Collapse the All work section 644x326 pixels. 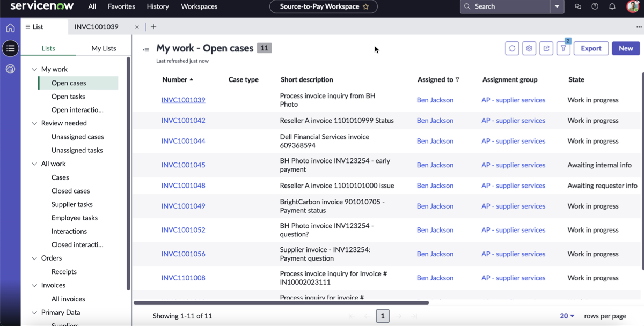point(34,164)
